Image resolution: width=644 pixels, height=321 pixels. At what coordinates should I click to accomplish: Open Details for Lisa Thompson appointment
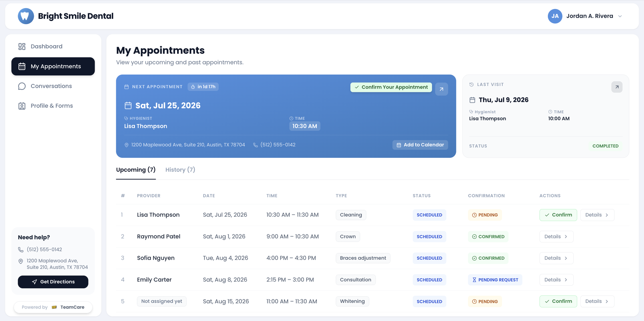(x=597, y=215)
